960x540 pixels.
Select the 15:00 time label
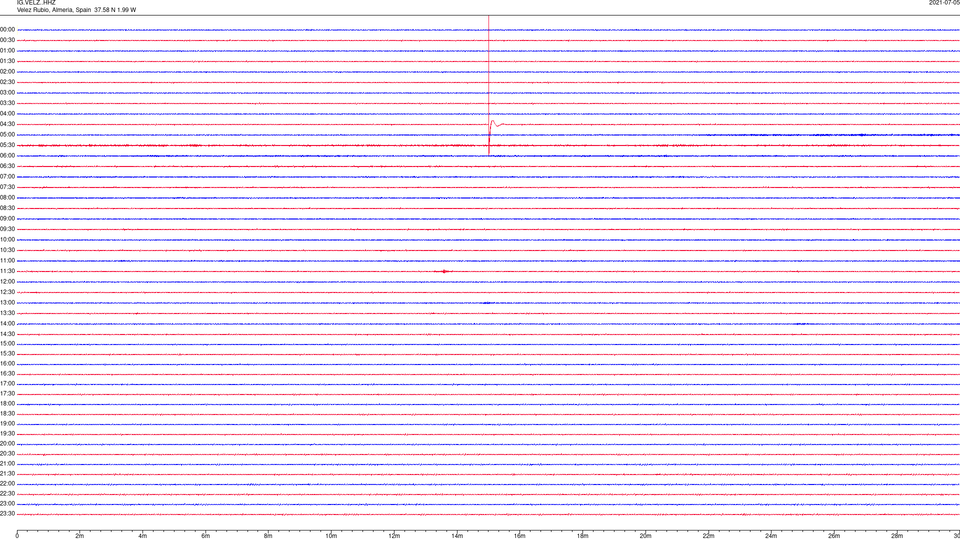7,344
